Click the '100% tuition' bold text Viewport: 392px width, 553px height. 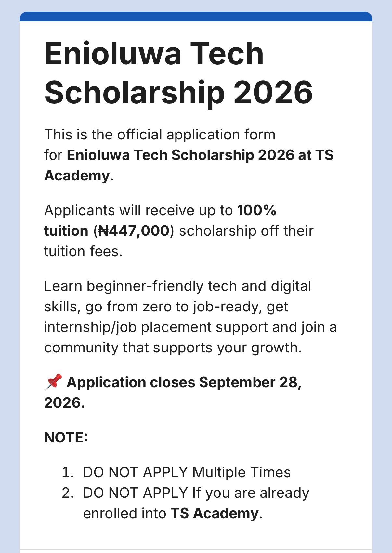tap(160, 220)
